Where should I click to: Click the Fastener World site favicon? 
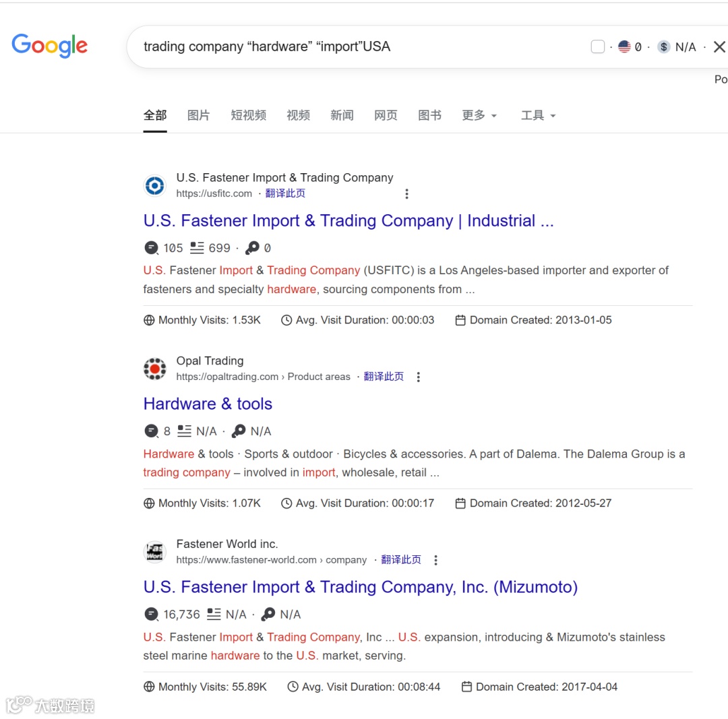(154, 552)
